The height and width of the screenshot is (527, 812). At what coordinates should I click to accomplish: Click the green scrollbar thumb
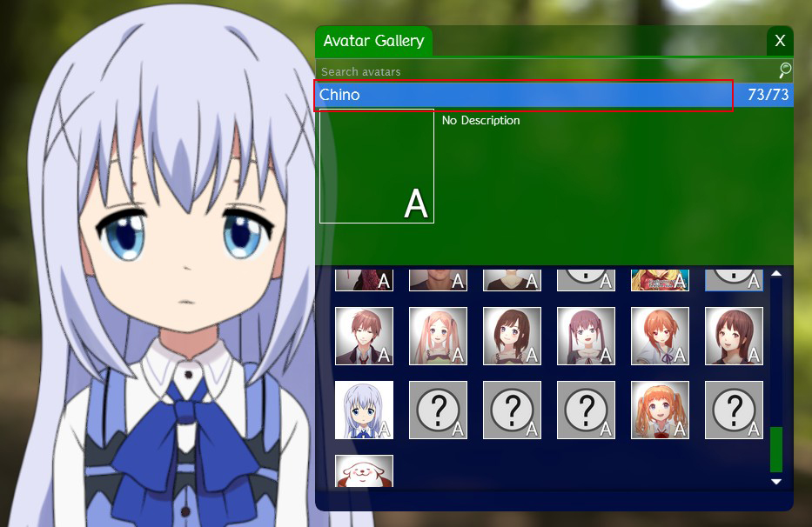pyautogui.click(x=776, y=450)
